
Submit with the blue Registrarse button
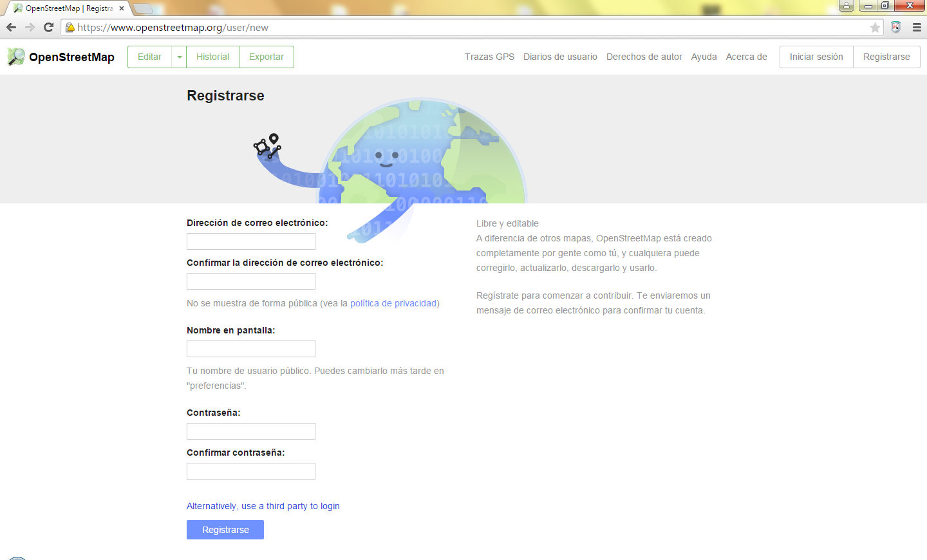tap(225, 530)
